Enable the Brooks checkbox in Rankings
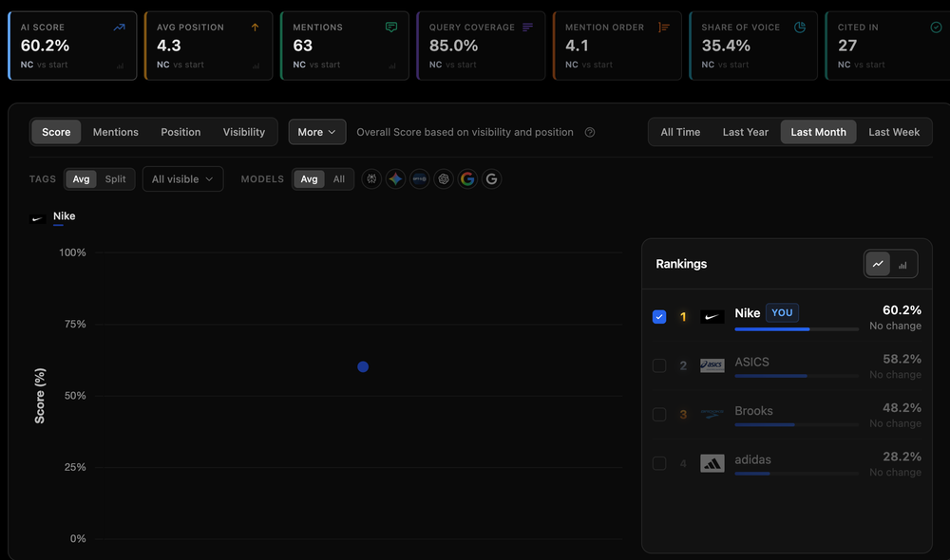This screenshot has height=560, width=950. click(659, 415)
